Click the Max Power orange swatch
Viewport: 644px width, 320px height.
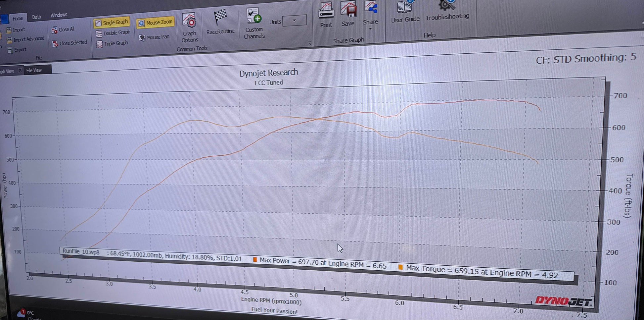point(255,260)
